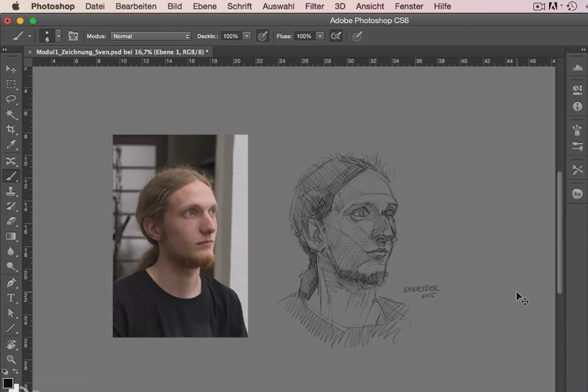This screenshot has width=588, height=392.
Task: Select the Magic Wand tool
Action: tap(11, 115)
